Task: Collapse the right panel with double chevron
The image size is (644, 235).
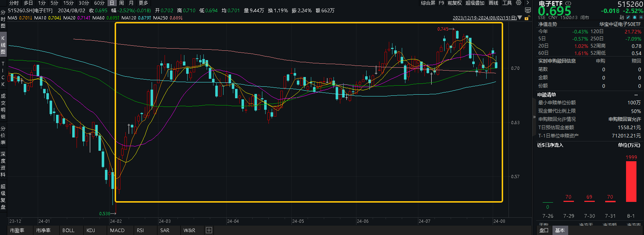Action: point(534,117)
